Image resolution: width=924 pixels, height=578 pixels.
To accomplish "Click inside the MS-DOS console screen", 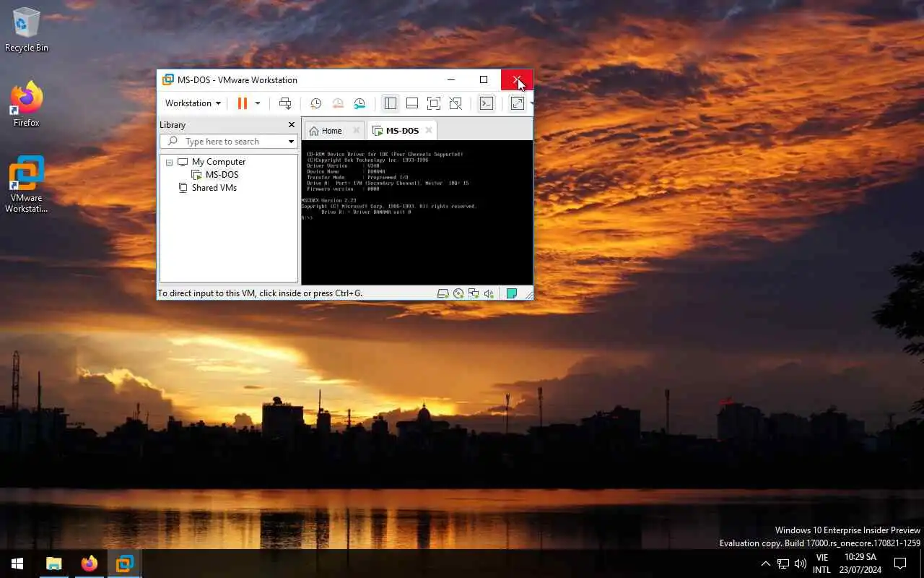I will click(x=417, y=213).
